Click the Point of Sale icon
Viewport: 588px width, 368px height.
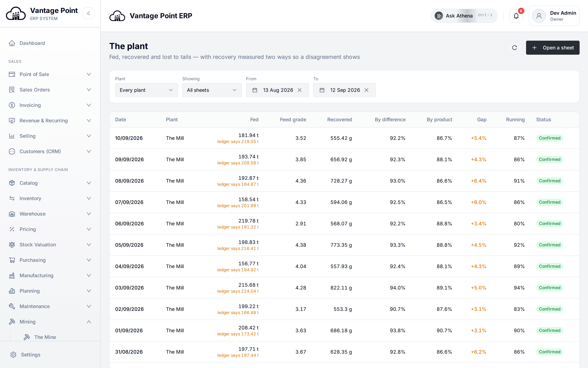click(12, 74)
